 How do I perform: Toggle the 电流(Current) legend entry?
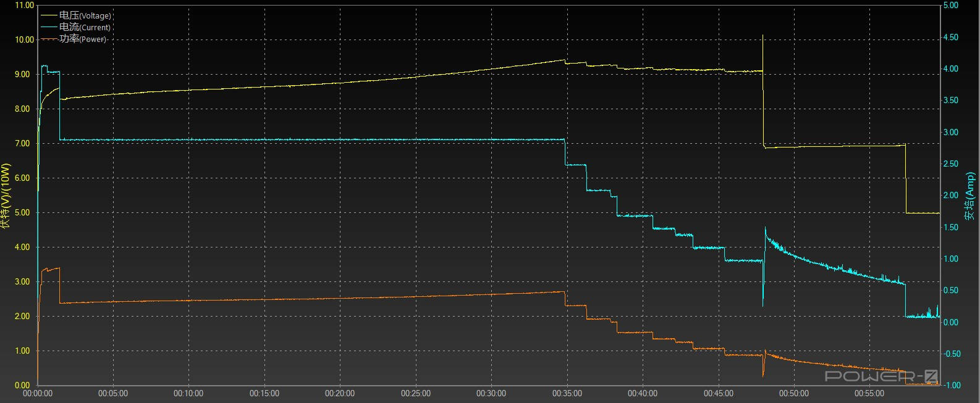coord(85,27)
